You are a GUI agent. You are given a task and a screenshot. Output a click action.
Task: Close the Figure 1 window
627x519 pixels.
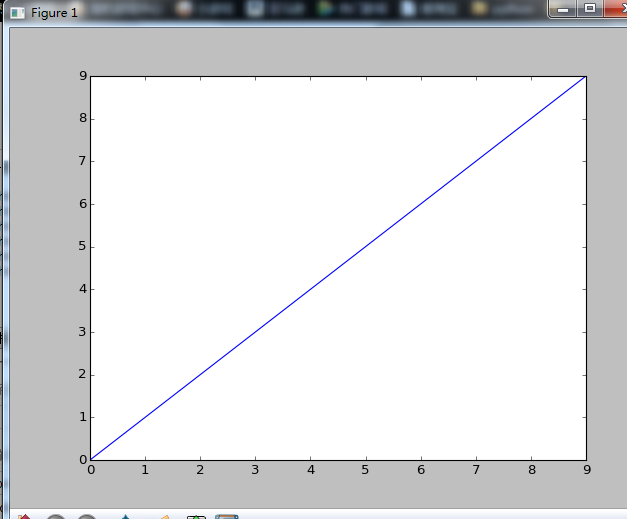(x=616, y=9)
